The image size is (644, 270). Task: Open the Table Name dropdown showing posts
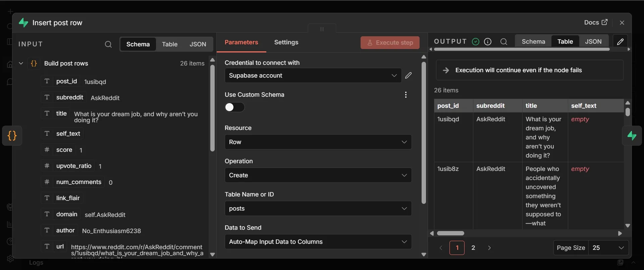[318, 209]
